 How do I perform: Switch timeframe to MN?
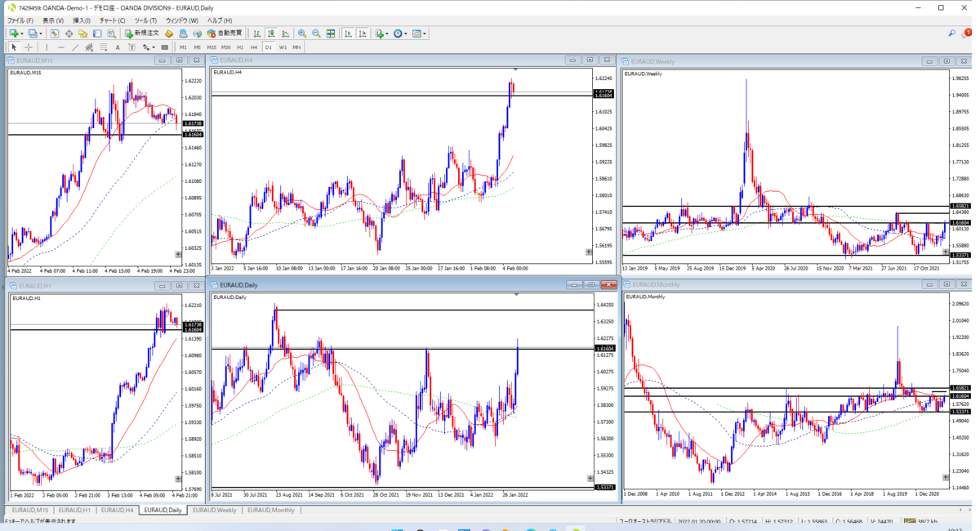[296, 47]
